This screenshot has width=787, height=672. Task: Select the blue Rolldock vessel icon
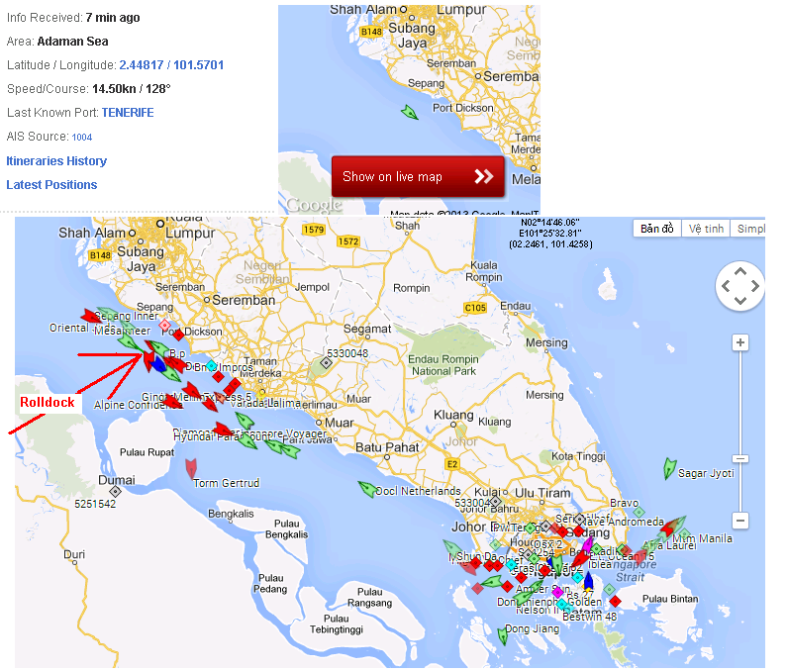[x=158, y=365]
